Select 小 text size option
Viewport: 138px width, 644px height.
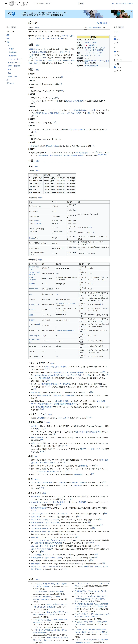click(115, 36)
